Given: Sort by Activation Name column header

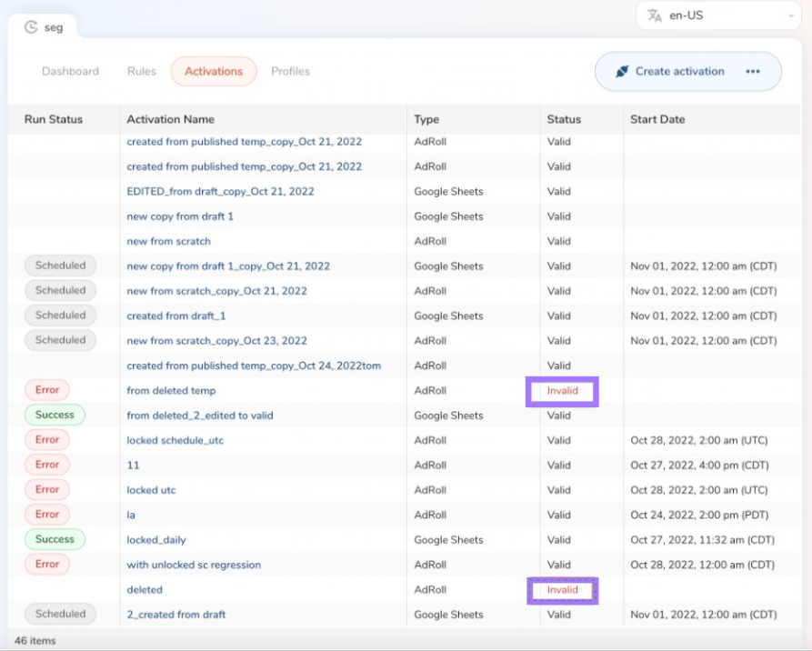Looking at the screenshot, I should coord(171,119).
